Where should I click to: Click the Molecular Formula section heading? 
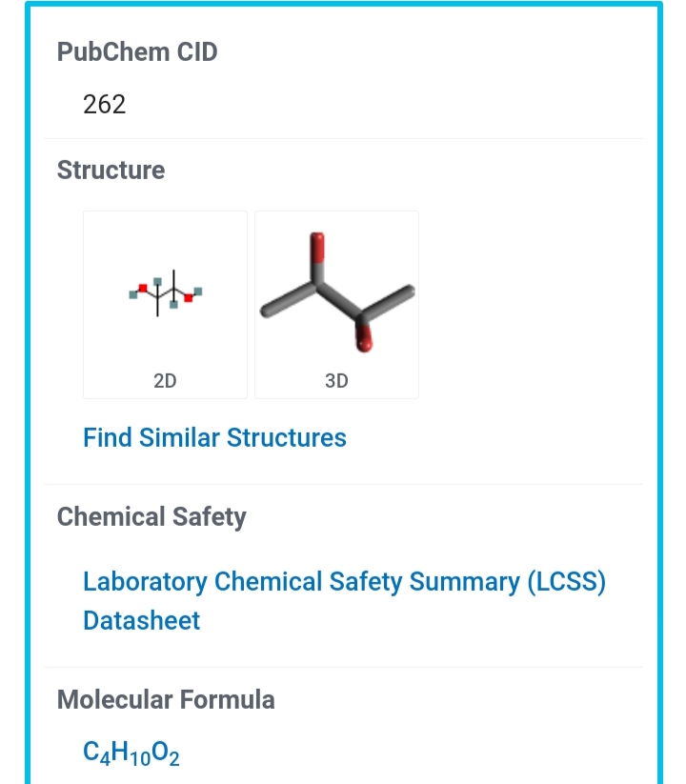tap(166, 700)
